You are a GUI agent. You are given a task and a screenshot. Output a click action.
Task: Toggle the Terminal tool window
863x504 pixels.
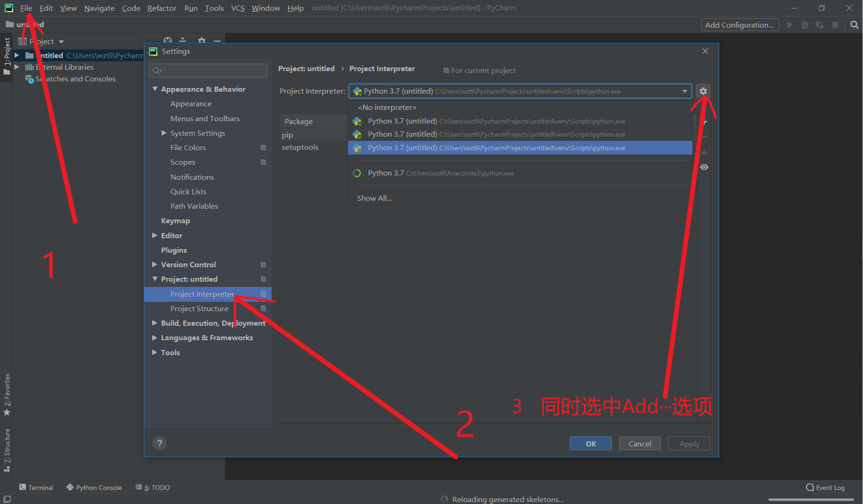[x=36, y=487]
